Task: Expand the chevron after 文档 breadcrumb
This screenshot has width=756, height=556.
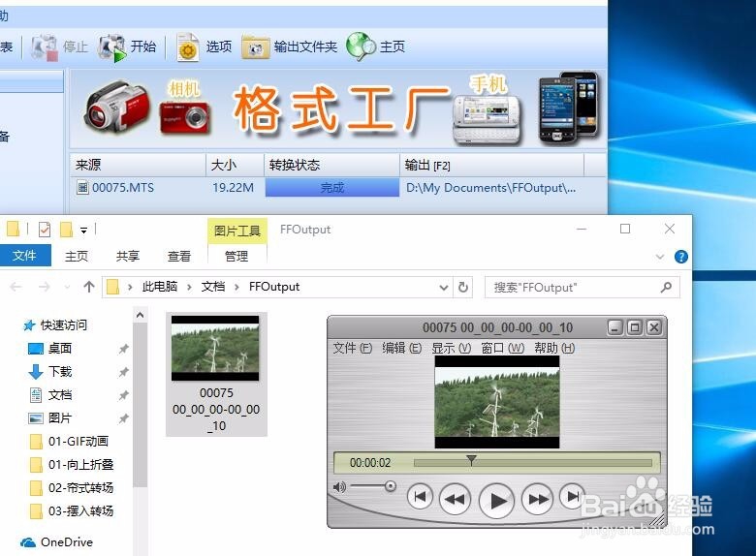Action: coord(236,287)
